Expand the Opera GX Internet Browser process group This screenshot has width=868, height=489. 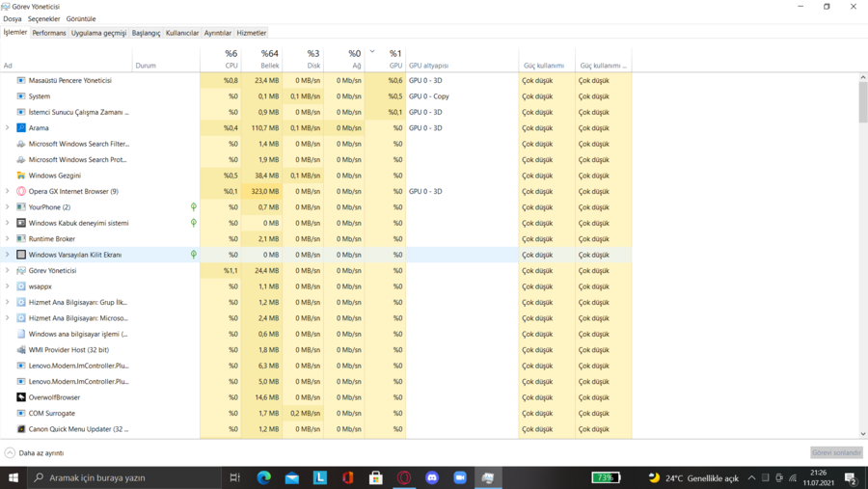(x=8, y=191)
